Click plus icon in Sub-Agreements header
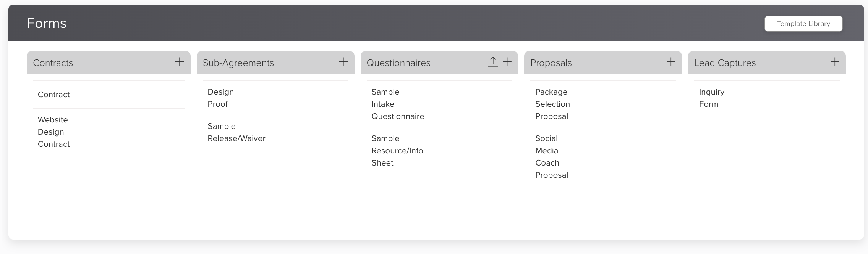The image size is (868, 254). 343,62
